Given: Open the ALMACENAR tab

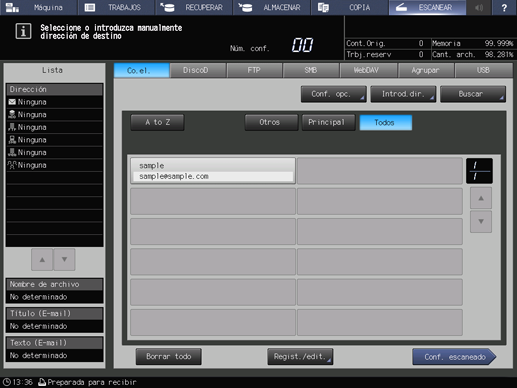Looking at the screenshot, I should click(x=272, y=7).
